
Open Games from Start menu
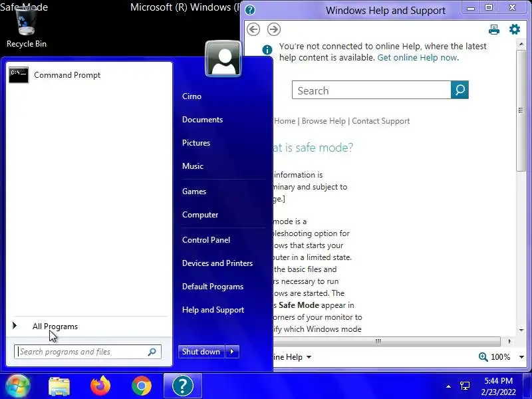tap(194, 192)
